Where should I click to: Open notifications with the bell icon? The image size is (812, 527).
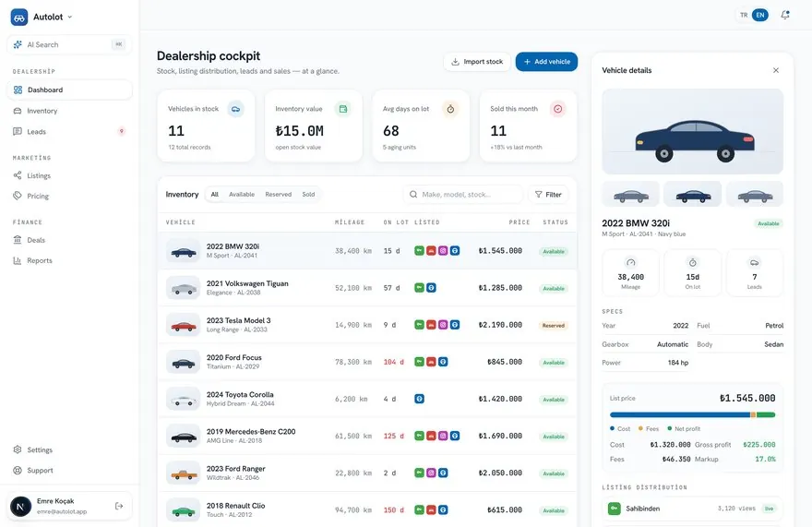[x=785, y=15]
